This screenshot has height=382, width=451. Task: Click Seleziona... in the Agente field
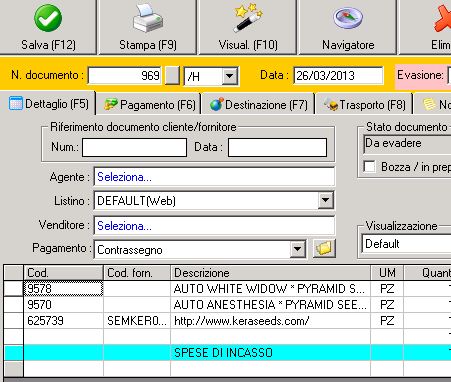pos(124,177)
